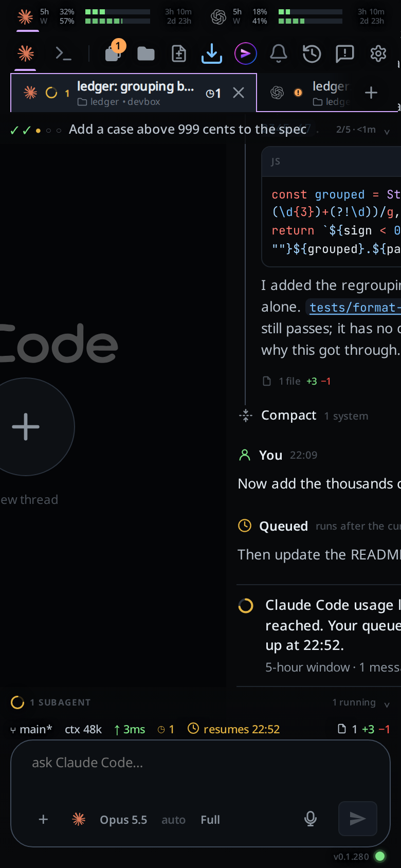
Task: Click the changed files count in status bar
Action: click(363, 729)
